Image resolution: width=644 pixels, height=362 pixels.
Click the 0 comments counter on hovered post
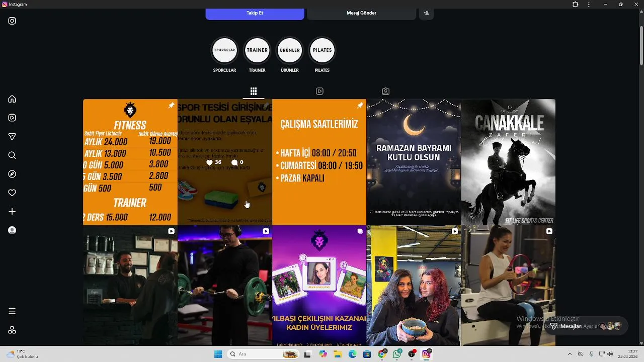[x=237, y=162]
